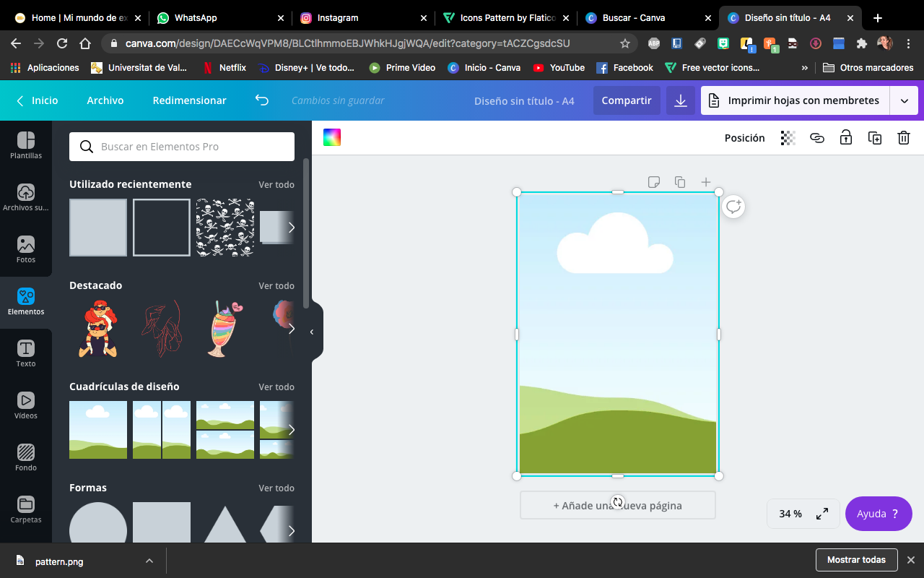The width and height of the screenshot is (924, 578).
Task: Open the Fotos sidebar panel
Action: (x=26, y=249)
